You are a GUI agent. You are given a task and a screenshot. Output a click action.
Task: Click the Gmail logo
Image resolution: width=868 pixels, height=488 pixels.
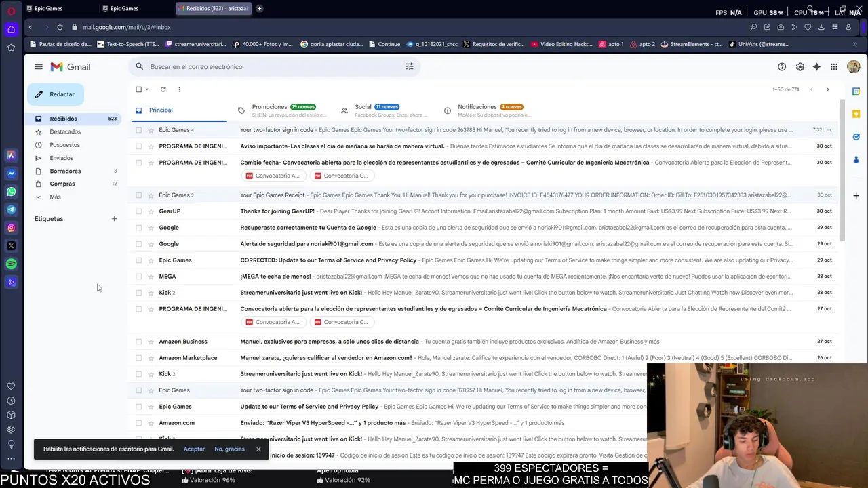(71, 66)
